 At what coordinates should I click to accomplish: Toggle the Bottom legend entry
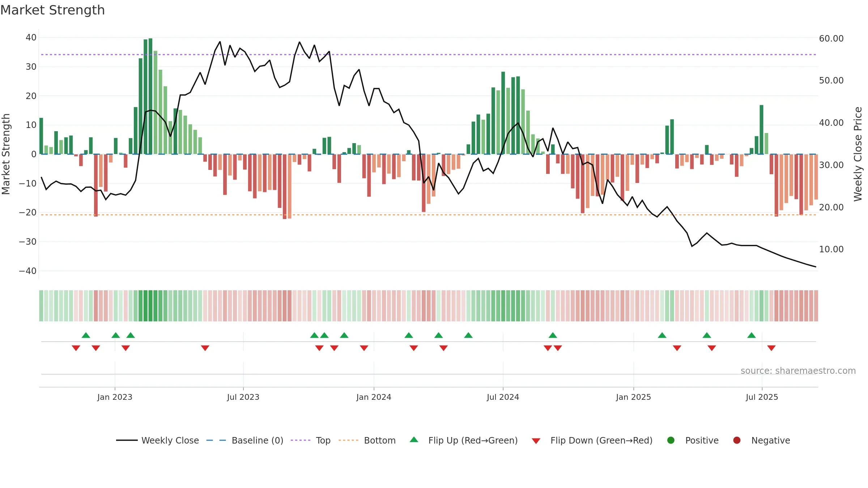(x=367, y=440)
